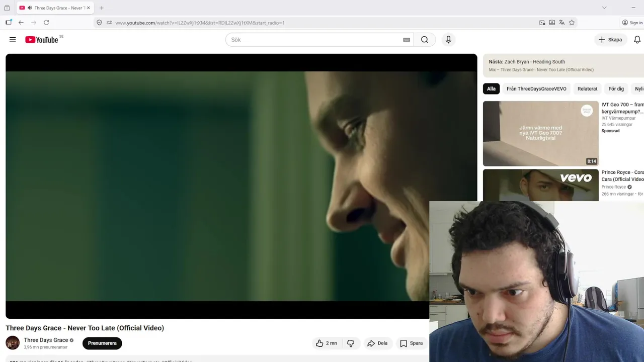This screenshot has height=362, width=644.
Task: Reload the page
Action: point(46,23)
